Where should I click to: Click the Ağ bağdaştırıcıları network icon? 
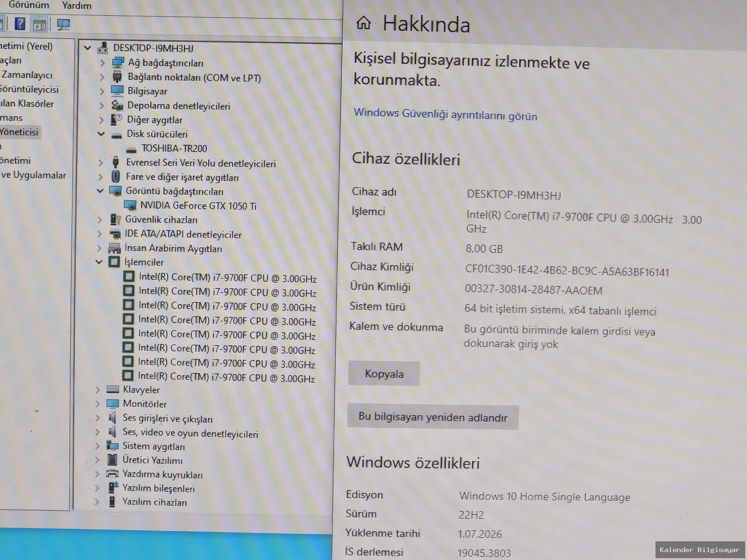point(118,63)
